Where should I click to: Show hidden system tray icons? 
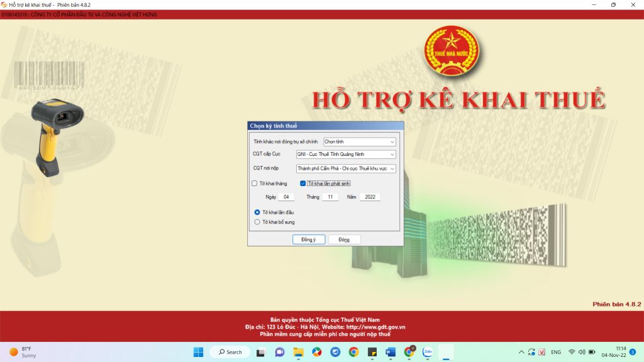click(x=521, y=352)
